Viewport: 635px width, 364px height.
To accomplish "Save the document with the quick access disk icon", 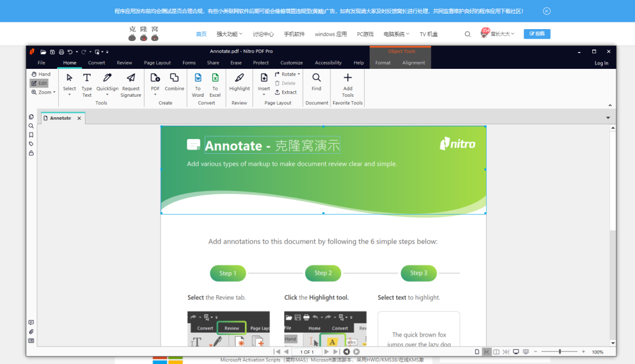I will coord(52,52).
